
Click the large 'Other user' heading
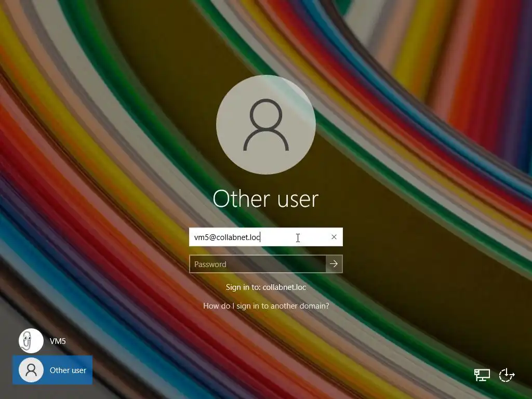pos(265,198)
